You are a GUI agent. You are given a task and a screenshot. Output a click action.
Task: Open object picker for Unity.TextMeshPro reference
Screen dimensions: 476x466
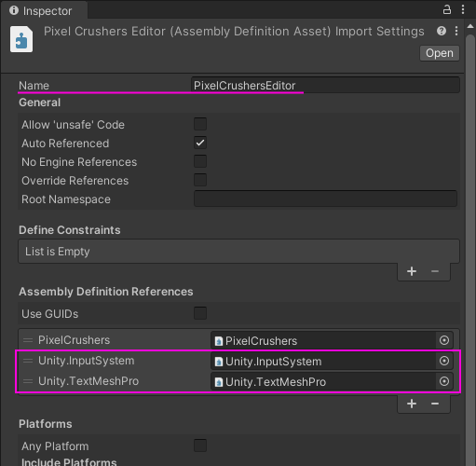444,381
